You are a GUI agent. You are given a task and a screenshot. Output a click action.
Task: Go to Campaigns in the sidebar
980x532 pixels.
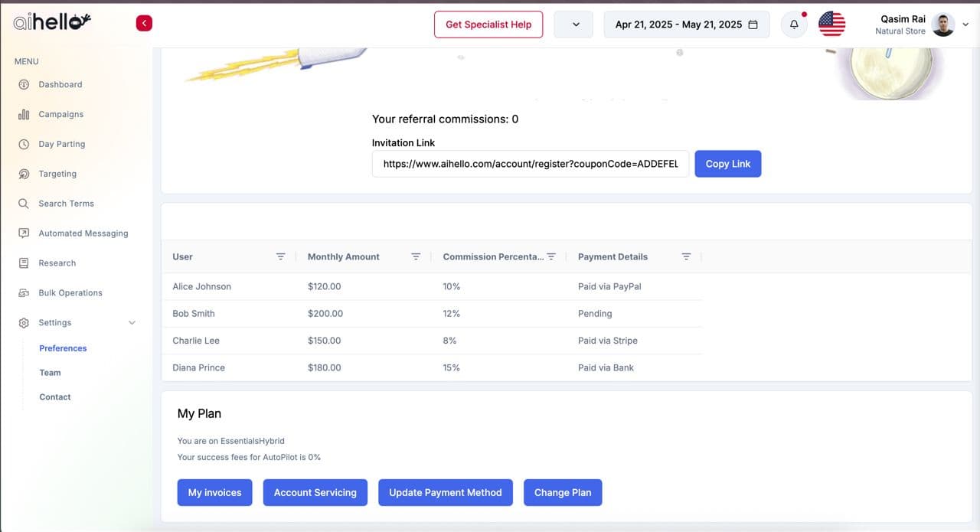(x=60, y=115)
